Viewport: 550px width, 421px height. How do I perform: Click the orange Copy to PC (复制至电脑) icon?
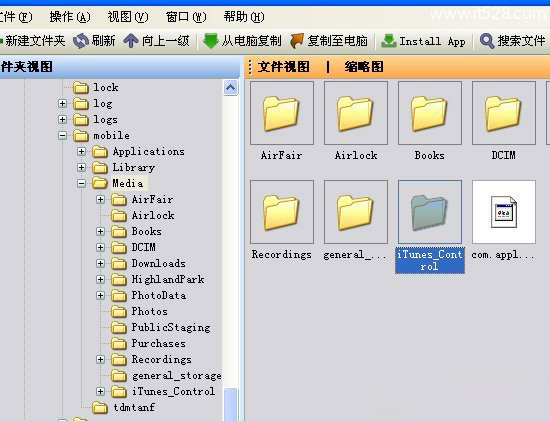click(x=297, y=41)
